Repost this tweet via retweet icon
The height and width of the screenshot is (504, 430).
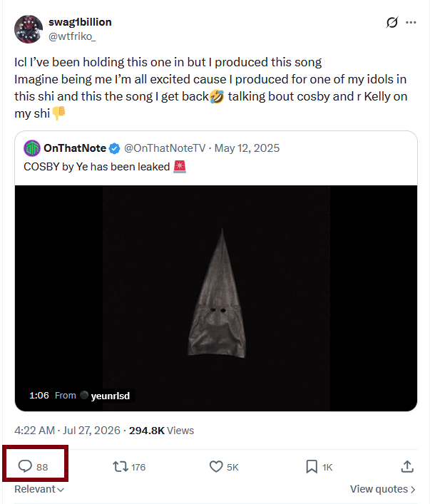(x=121, y=466)
